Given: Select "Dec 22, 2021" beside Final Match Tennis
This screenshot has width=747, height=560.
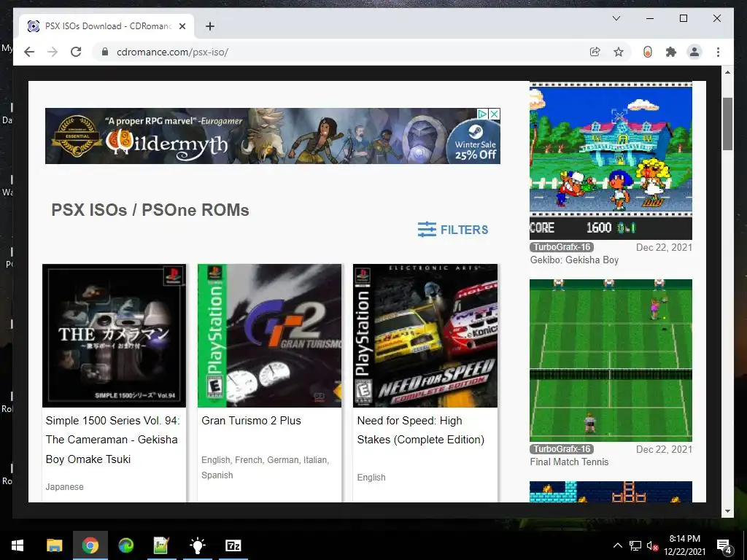Looking at the screenshot, I should click(x=664, y=449).
